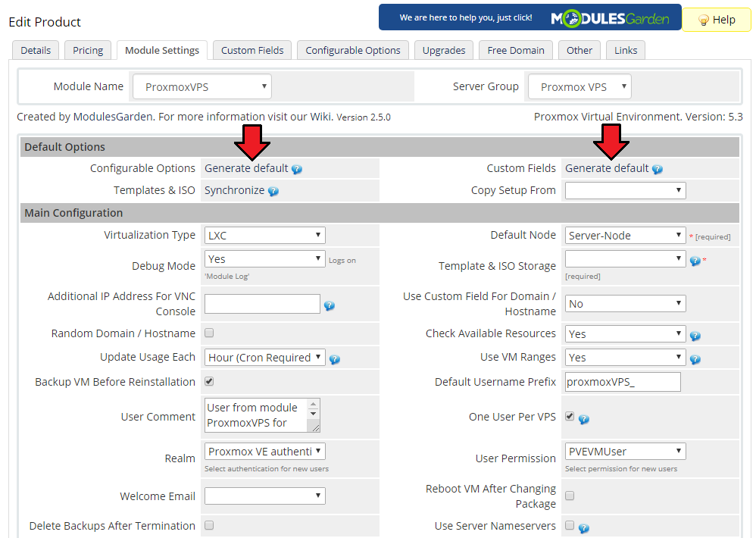Open Use VM Ranges dropdown

click(626, 357)
